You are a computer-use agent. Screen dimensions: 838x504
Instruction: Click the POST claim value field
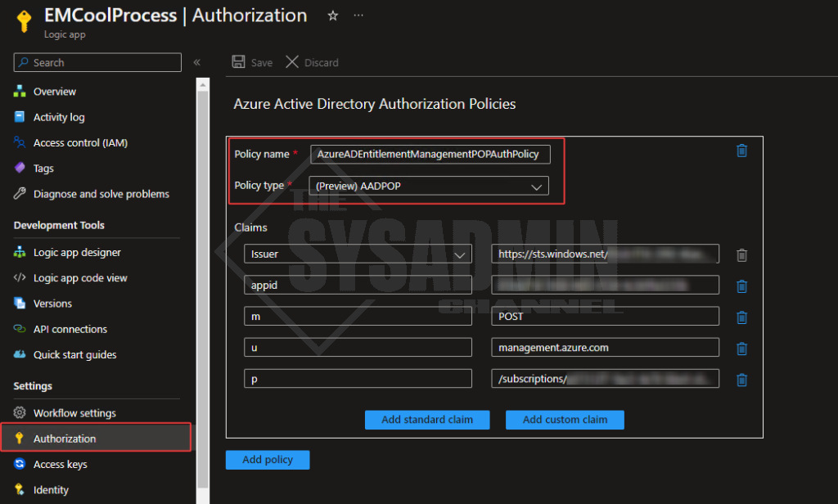[x=605, y=317]
